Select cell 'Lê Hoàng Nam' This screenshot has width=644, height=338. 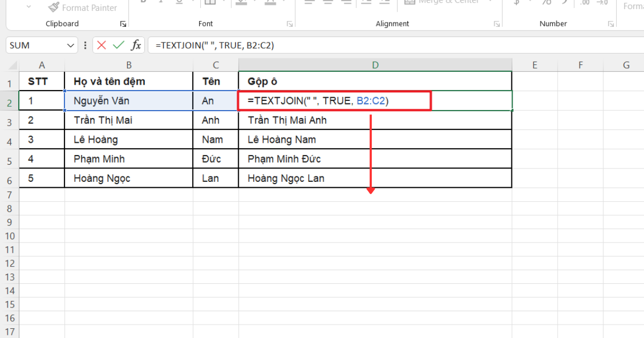point(375,139)
